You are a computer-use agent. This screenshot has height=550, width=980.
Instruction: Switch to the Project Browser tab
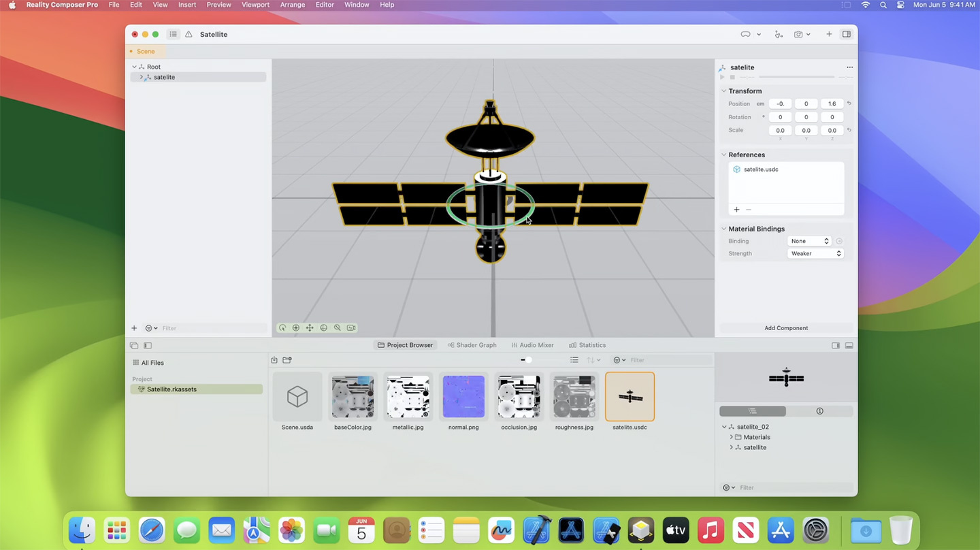(405, 345)
